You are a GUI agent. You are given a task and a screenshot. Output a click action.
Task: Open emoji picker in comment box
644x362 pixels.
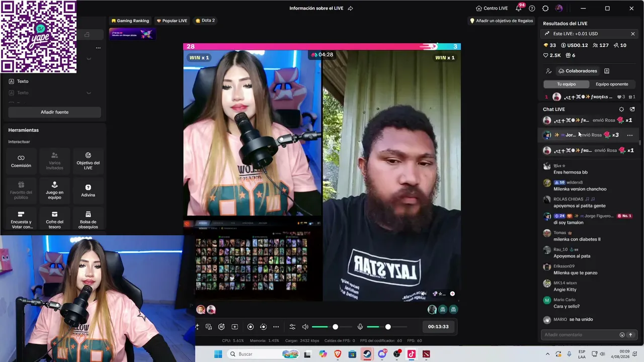click(622, 335)
